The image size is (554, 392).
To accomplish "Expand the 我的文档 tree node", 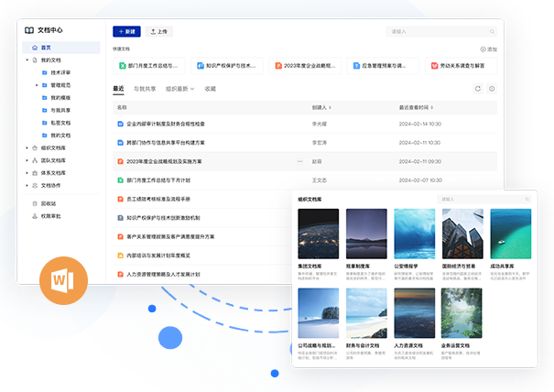I will (x=26, y=60).
